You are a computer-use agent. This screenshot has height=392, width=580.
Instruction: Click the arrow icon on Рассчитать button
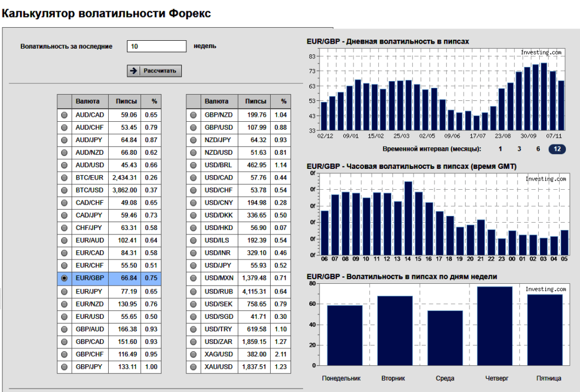134,71
